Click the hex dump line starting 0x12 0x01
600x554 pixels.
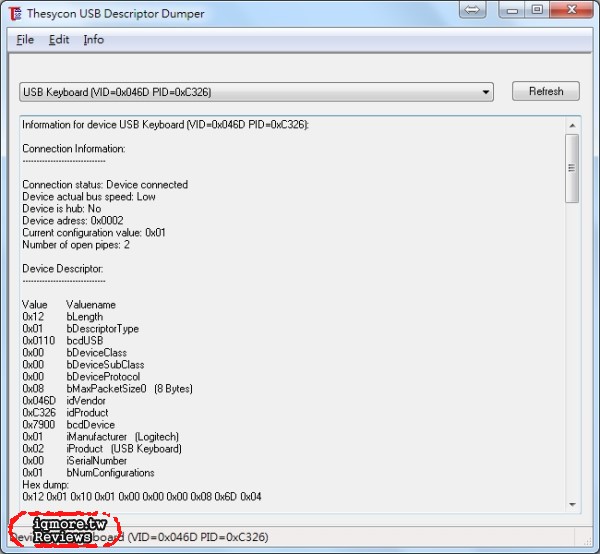click(x=142, y=497)
